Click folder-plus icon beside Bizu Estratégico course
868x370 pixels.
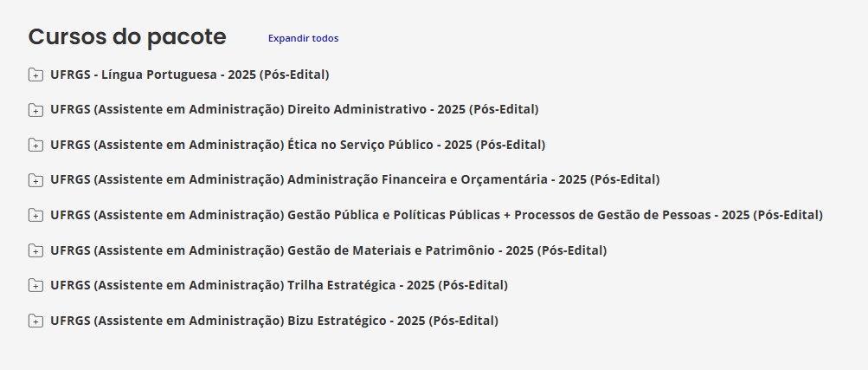(x=35, y=321)
